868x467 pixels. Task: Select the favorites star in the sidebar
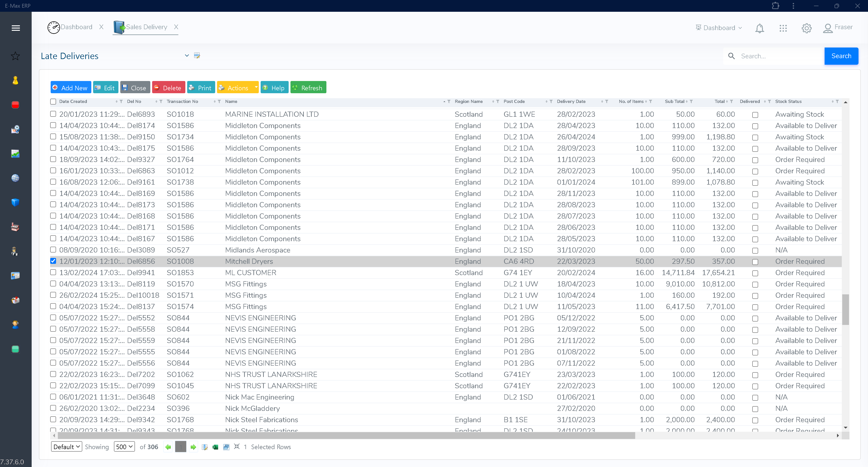click(x=16, y=56)
